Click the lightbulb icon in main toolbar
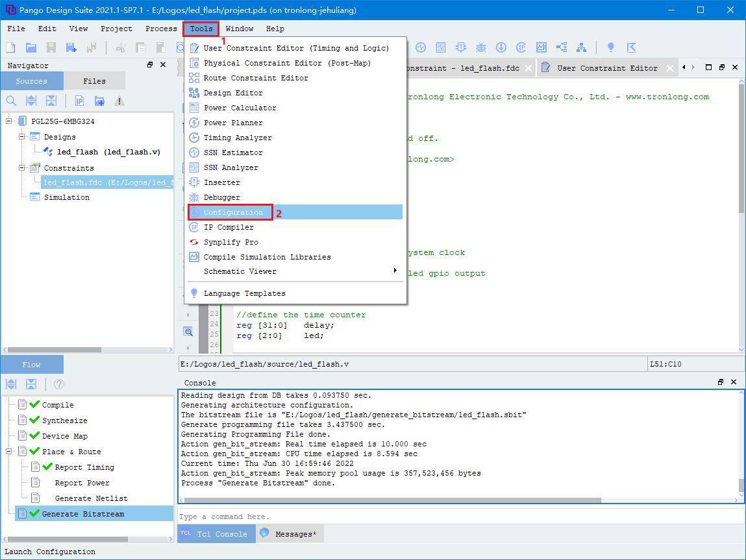746x560 pixels. (x=610, y=47)
